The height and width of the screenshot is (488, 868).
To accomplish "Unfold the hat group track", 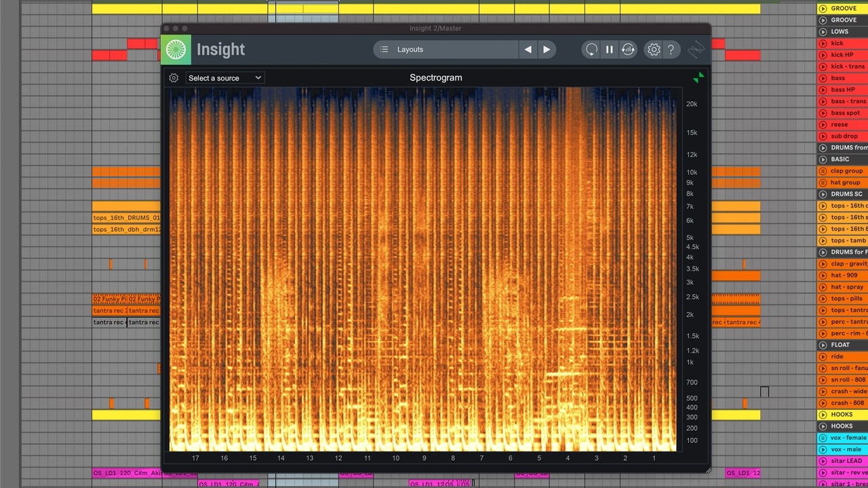I will click(823, 182).
